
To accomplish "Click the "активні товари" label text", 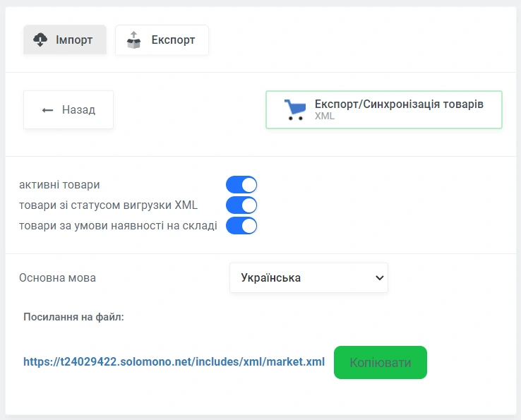I will (x=59, y=185).
